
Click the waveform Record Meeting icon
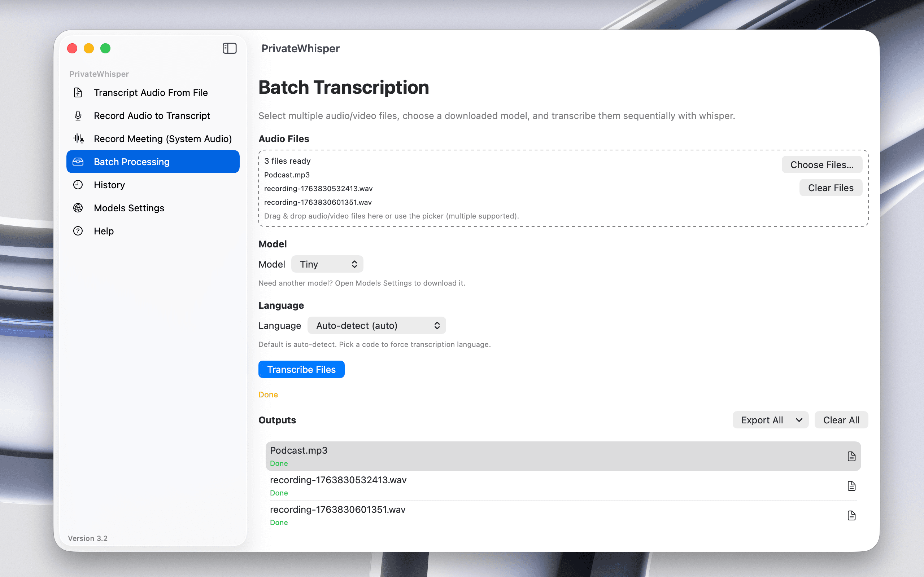click(x=79, y=138)
